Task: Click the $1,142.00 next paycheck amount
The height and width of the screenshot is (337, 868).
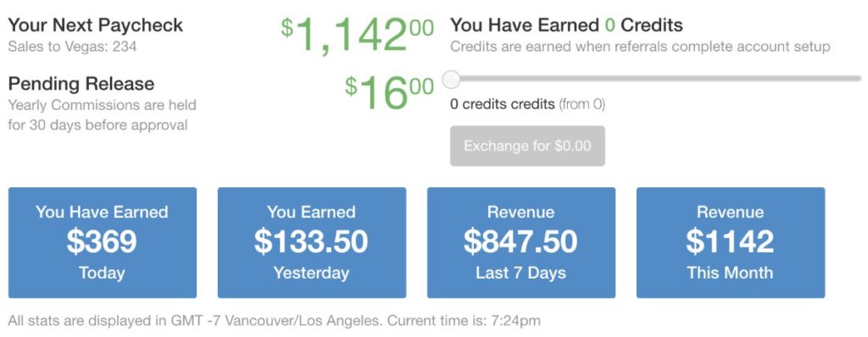Action: pyautogui.click(x=357, y=35)
